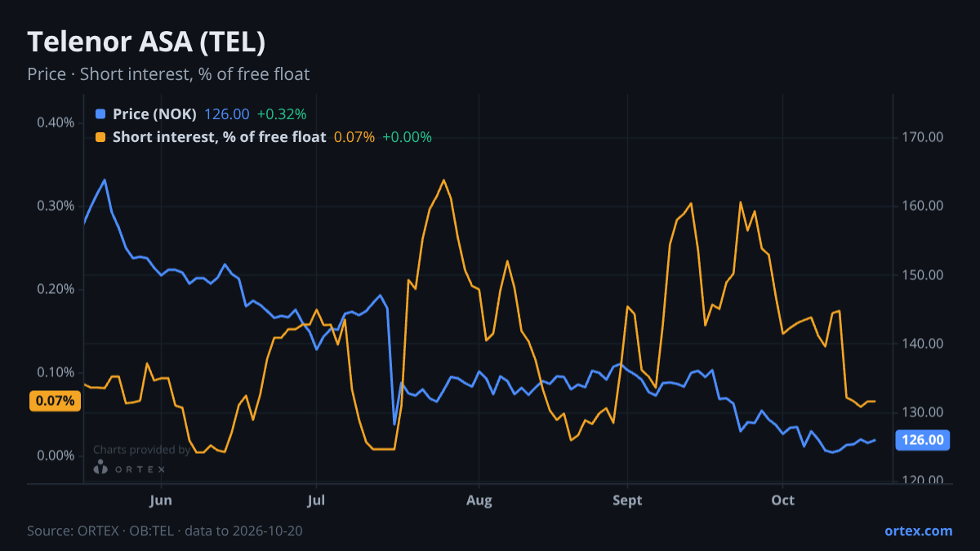Screen dimensions: 980x551
Task: Click the 170.00 right axis label
Action: 924,137
